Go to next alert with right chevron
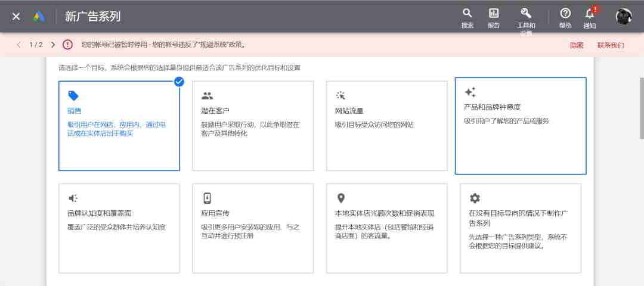 tap(52, 45)
